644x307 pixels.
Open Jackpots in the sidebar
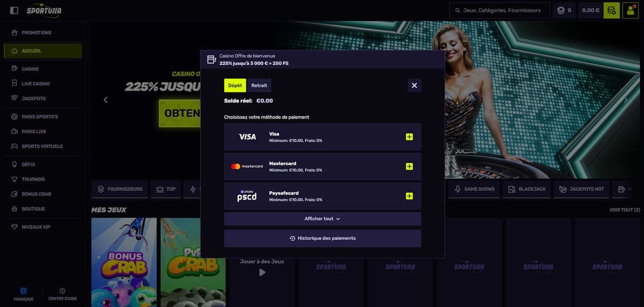pyautogui.click(x=43, y=99)
